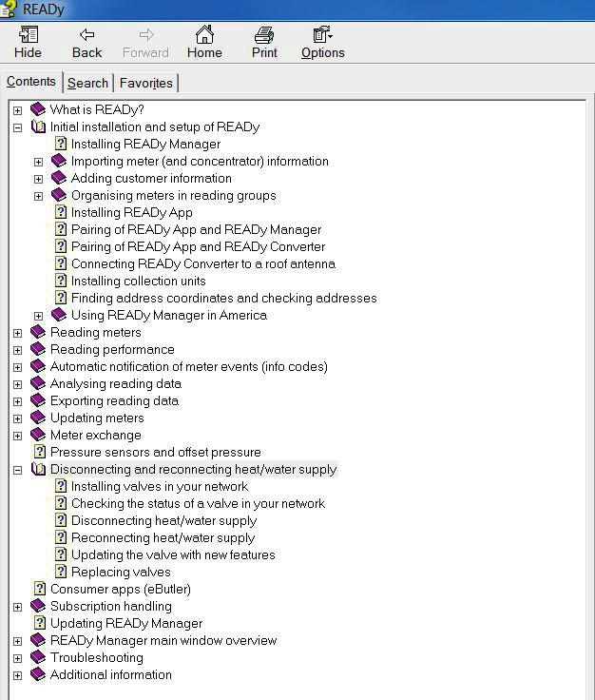Open Reconnecting heat/water supply topic
This screenshot has height=700, width=595.
tap(163, 537)
